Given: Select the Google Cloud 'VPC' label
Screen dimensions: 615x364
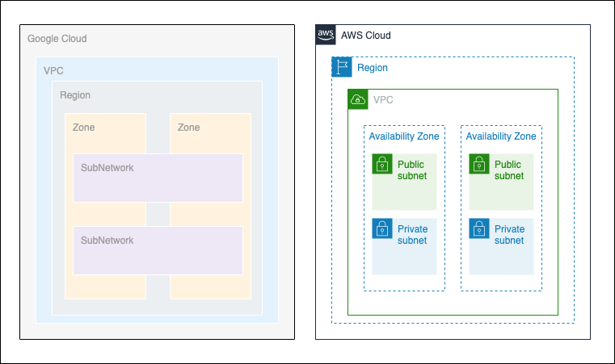Looking at the screenshot, I should (x=53, y=71).
